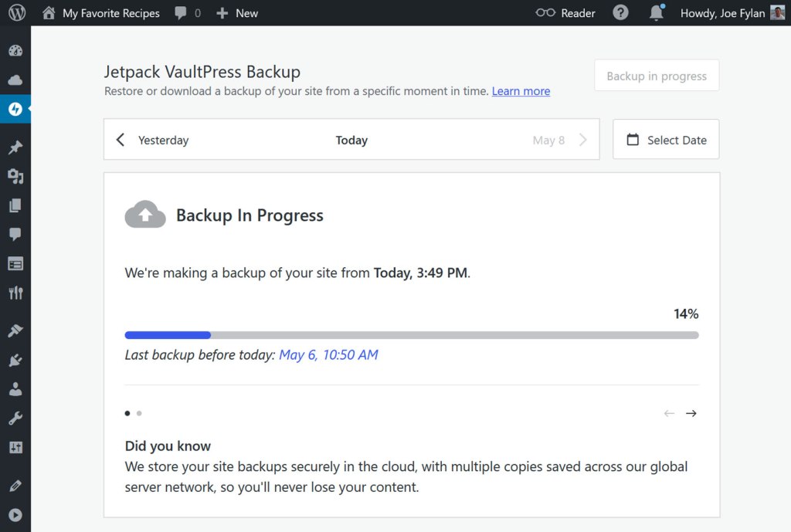Click the Did you know heading

pos(168,446)
